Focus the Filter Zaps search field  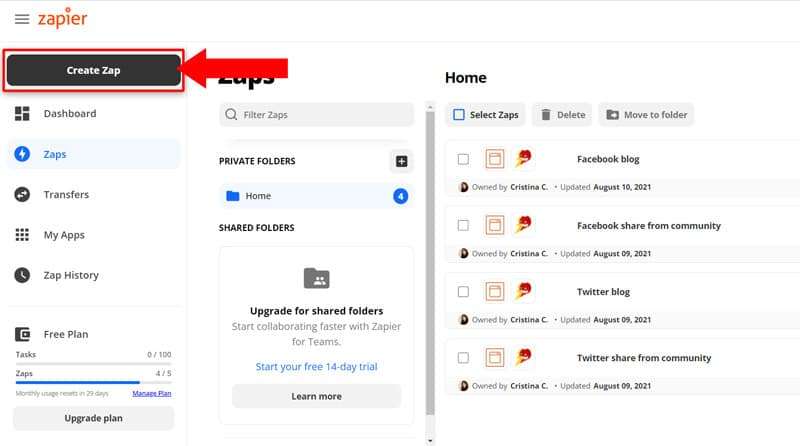[x=316, y=114]
